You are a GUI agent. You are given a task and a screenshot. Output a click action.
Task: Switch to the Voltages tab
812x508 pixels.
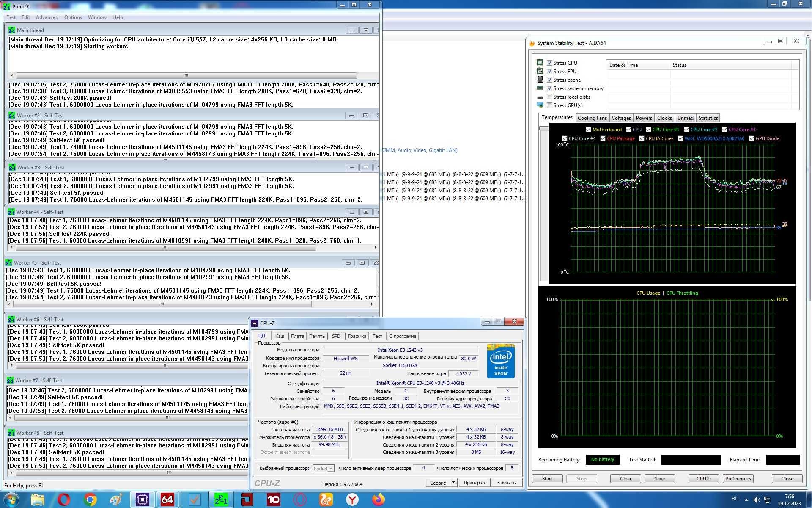pyautogui.click(x=621, y=118)
